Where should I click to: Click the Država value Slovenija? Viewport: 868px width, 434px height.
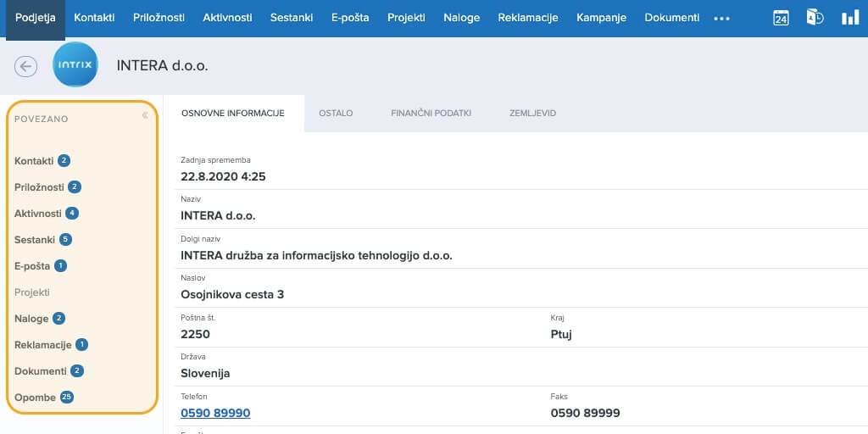pos(205,374)
